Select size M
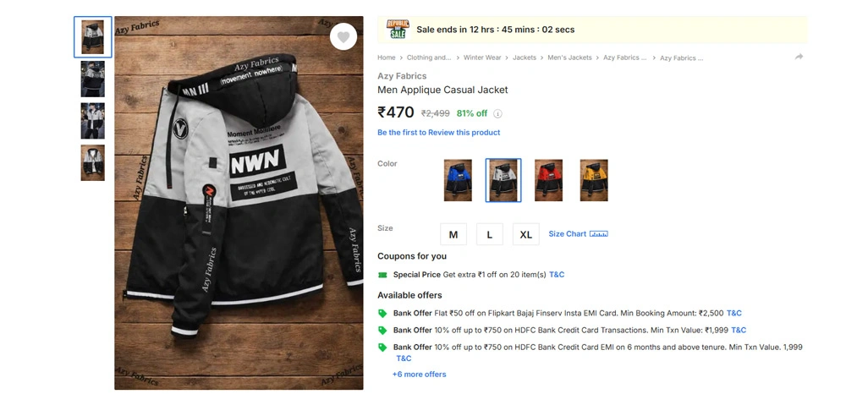868x394 pixels. pyautogui.click(x=453, y=234)
